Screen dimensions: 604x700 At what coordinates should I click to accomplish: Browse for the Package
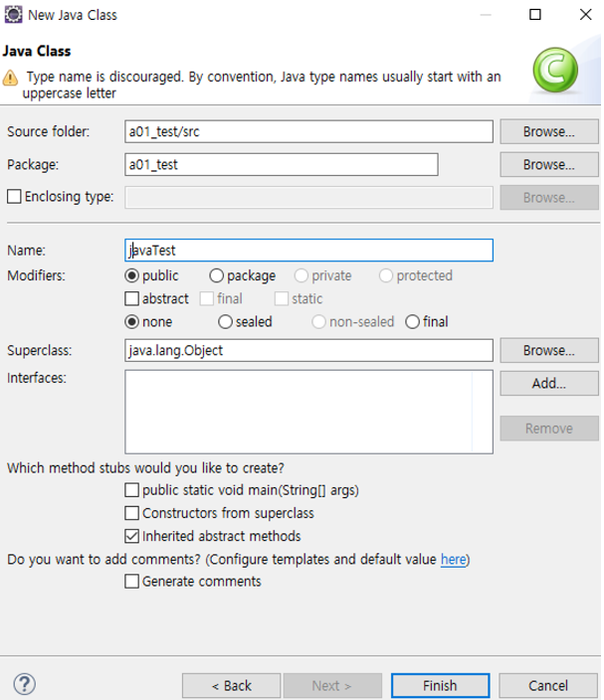(549, 165)
